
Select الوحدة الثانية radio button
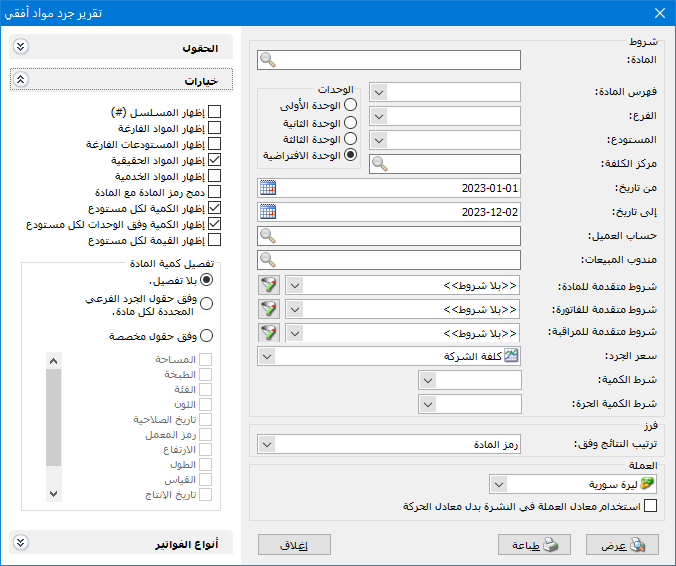[351, 122]
